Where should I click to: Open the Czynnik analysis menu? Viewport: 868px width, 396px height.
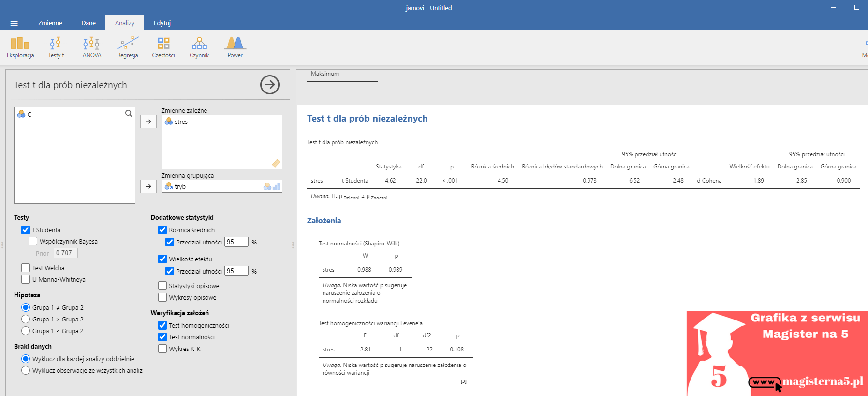(x=199, y=47)
